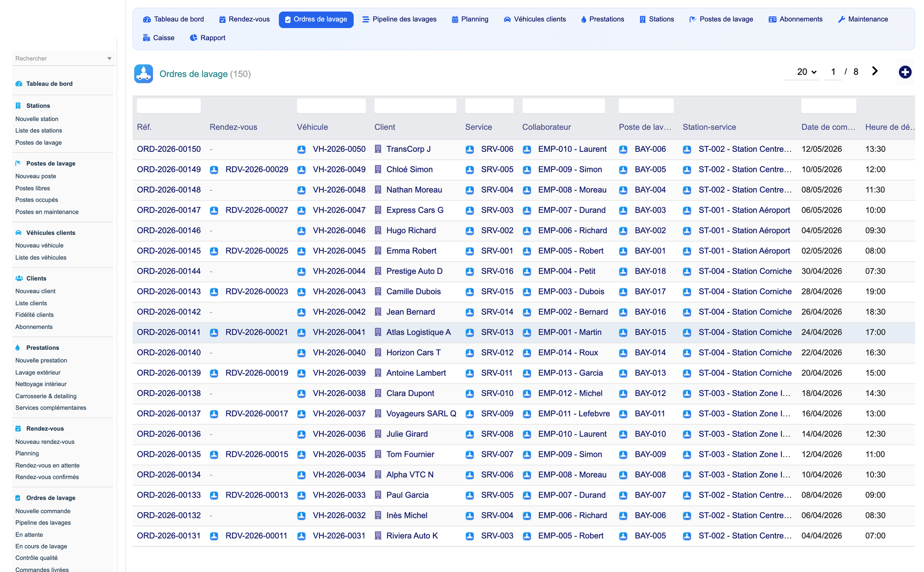Screen dimensions: 924x572
Task: Click the Tableau de bord gauge icon in sidebar
Action: [19, 84]
